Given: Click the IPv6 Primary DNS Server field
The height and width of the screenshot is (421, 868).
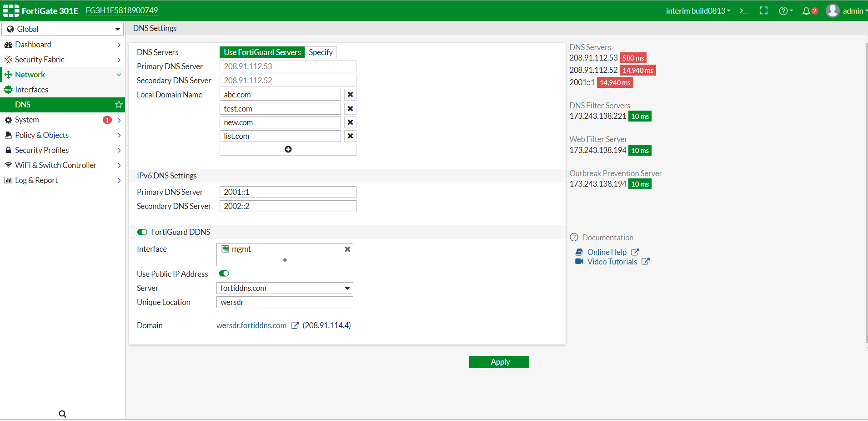Looking at the screenshot, I should click(288, 192).
